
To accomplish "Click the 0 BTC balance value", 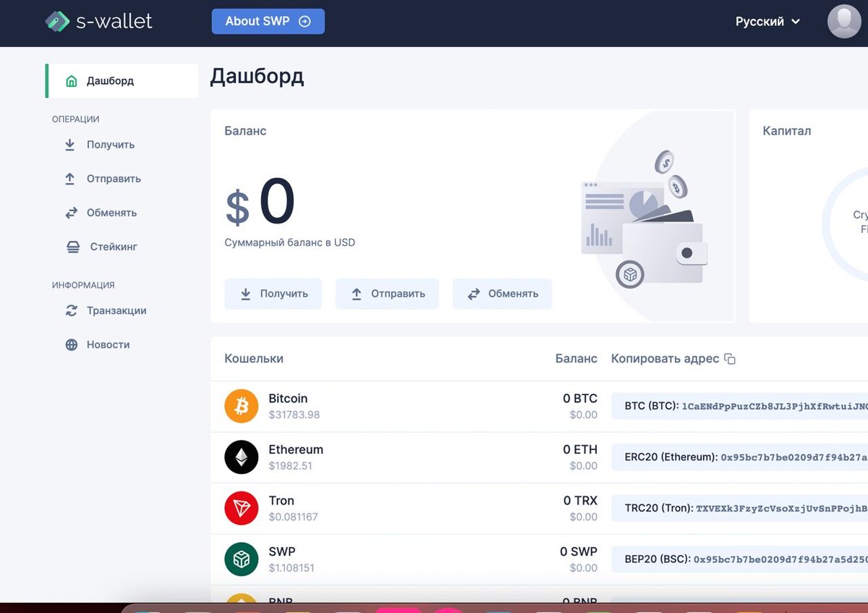I will point(580,399).
